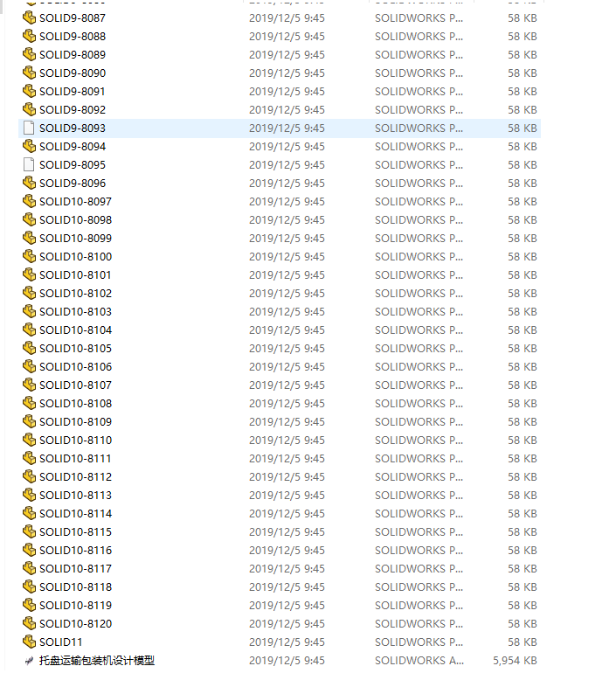Image resolution: width=616 pixels, height=687 pixels.
Task: Click the blank file icon of SOLID9-8093
Action: (29, 128)
